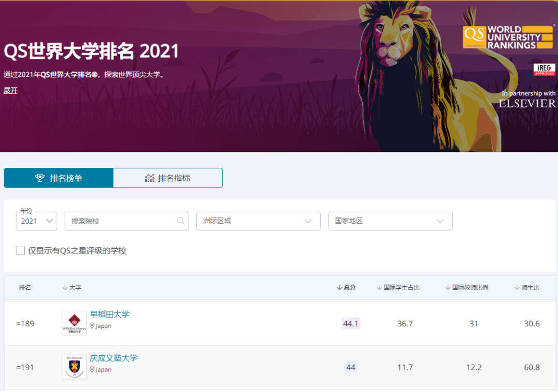The image size is (558, 392).
Task: Click the Japan label under 庆应义塾大学
Action: pyautogui.click(x=103, y=370)
